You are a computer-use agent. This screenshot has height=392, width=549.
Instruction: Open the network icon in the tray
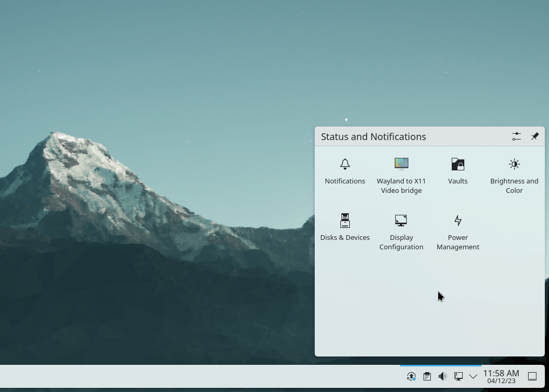click(x=459, y=376)
